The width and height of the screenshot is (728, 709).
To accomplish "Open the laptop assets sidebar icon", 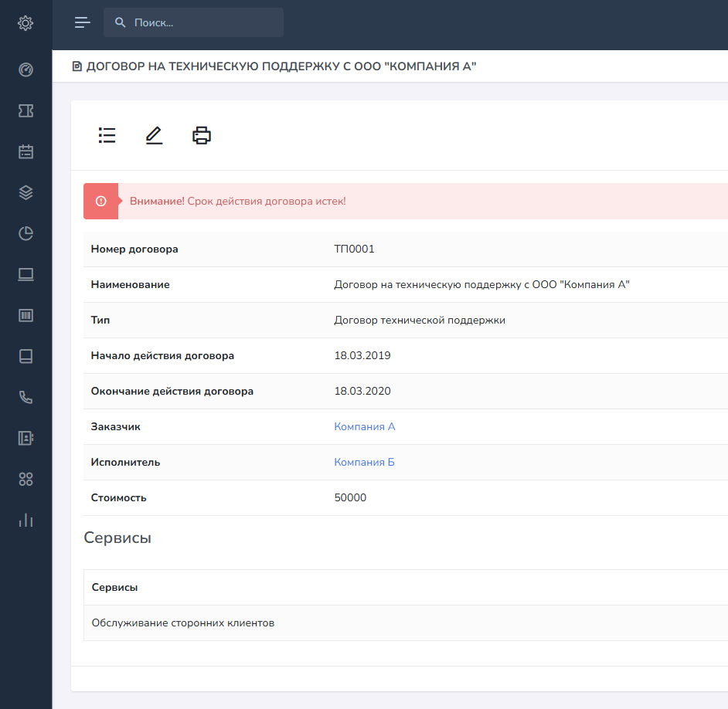I will pyautogui.click(x=26, y=274).
